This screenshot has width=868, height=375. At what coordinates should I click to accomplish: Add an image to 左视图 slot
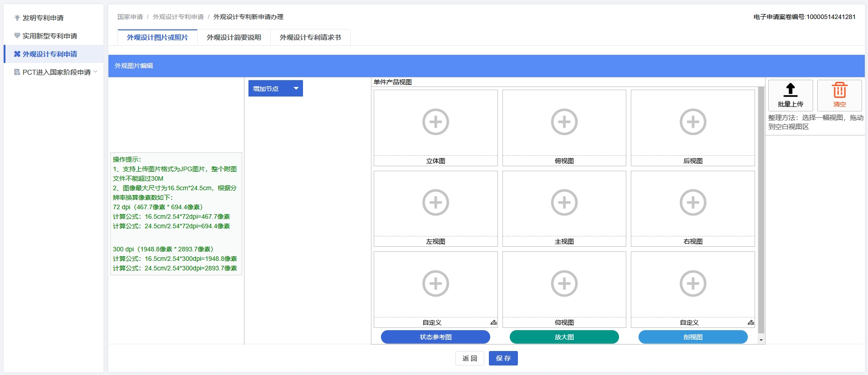click(435, 202)
